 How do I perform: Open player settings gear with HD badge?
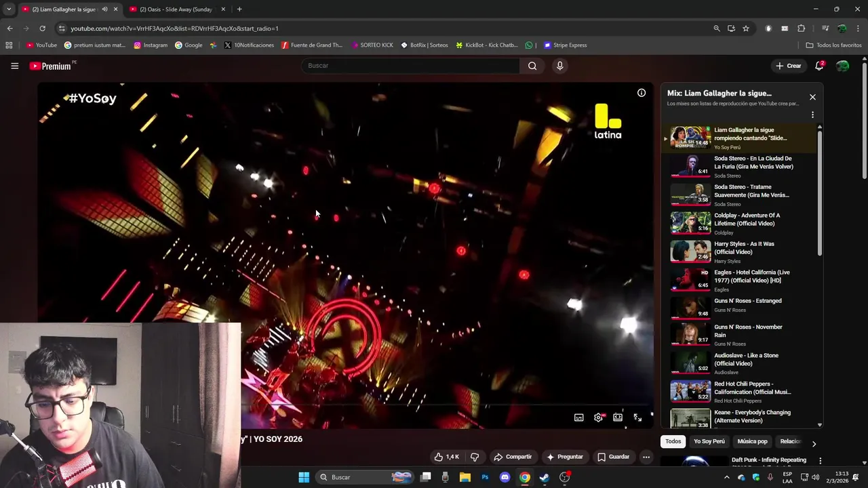598,418
